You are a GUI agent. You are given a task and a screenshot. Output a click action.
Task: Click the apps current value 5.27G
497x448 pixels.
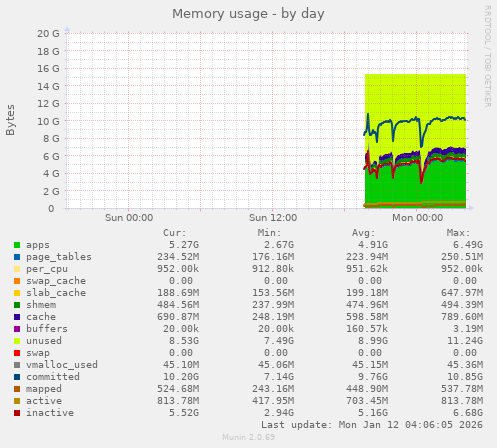tap(184, 245)
